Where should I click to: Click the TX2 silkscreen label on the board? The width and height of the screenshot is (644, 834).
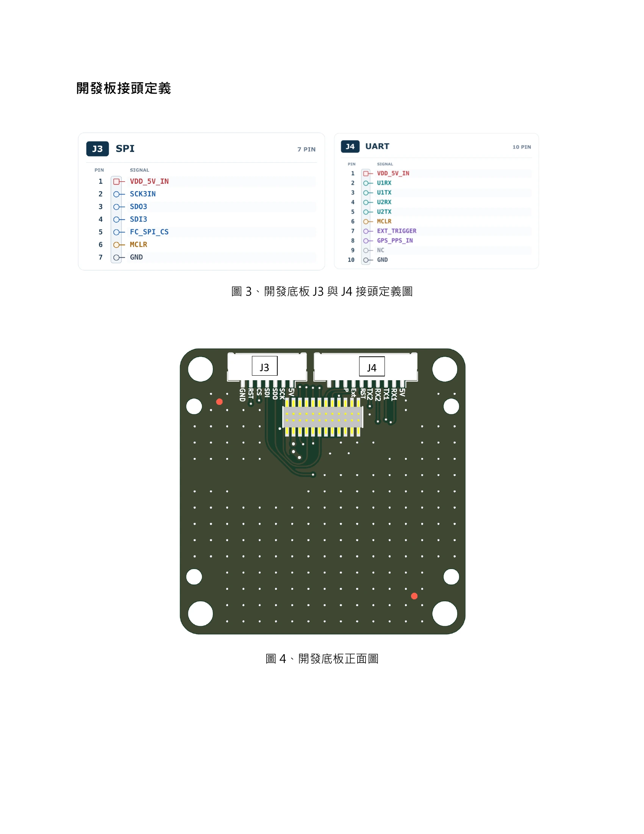click(370, 395)
